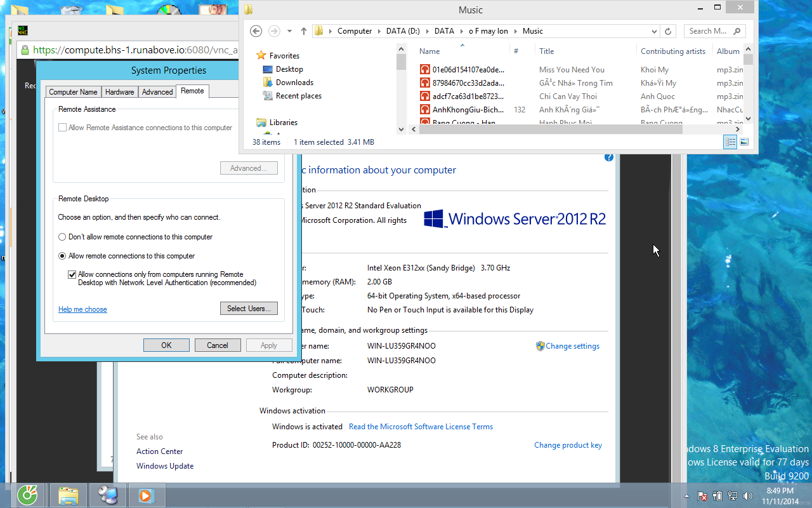Show hidden system tray icons
This screenshot has width=812, height=508.
[686, 496]
